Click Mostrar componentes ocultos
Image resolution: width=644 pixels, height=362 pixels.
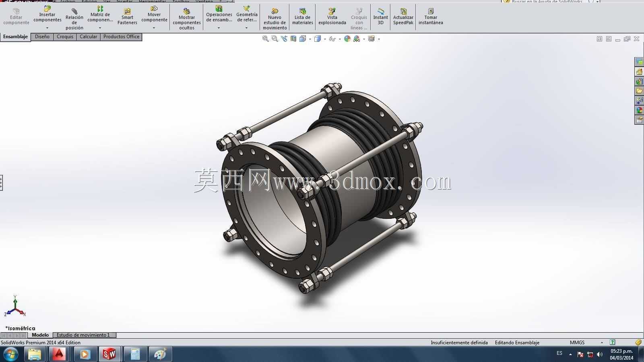[x=187, y=19]
